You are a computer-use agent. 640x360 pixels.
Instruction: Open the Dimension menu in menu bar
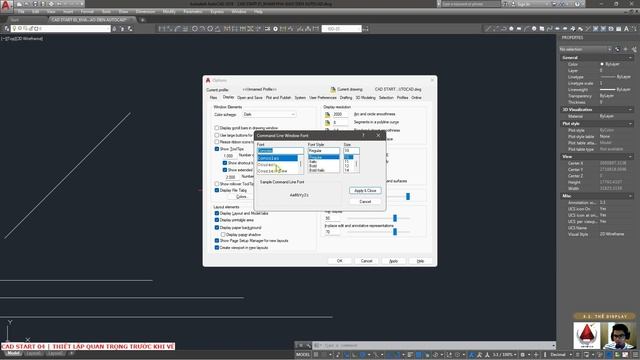click(x=145, y=12)
